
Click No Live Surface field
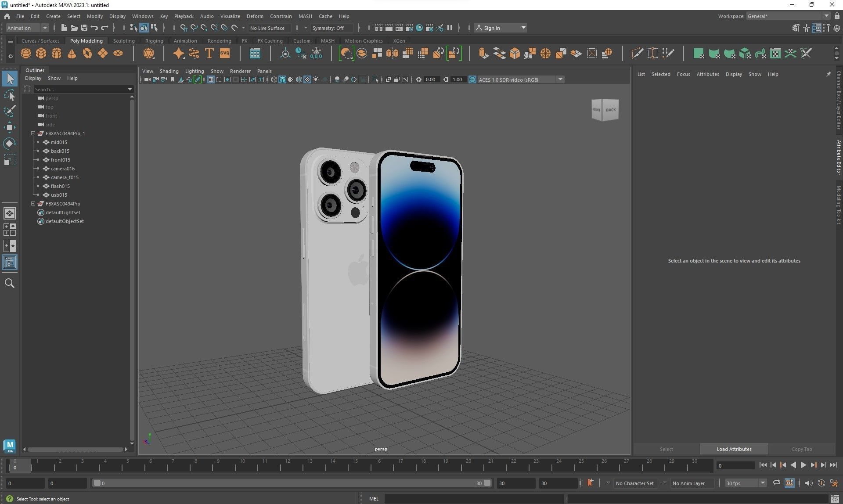click(x=269, y=28)
